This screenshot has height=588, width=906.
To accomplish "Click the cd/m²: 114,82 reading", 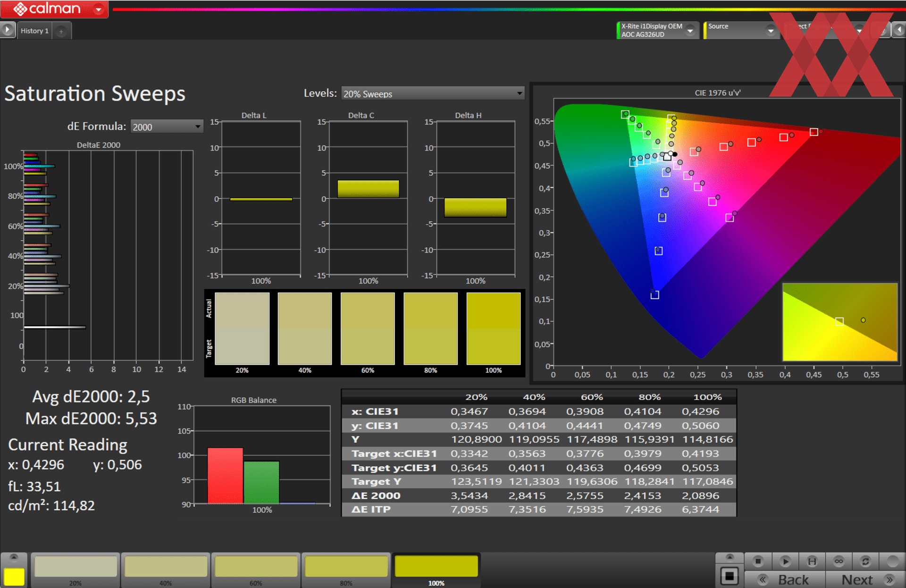I will coord(51,505).
